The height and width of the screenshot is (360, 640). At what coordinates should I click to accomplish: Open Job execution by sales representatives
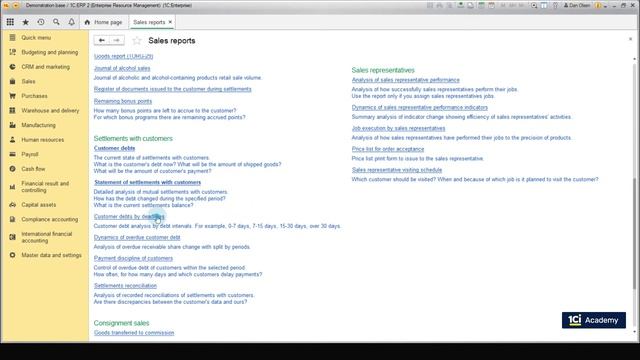point(398,128)
